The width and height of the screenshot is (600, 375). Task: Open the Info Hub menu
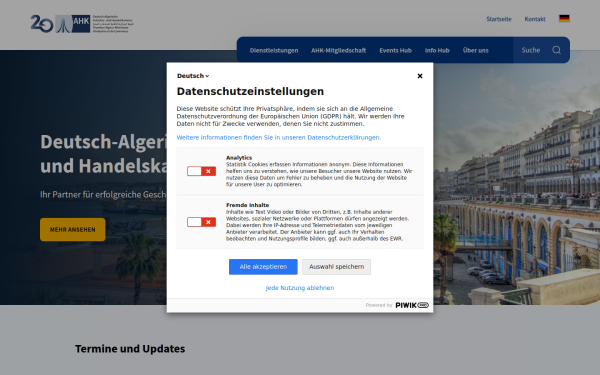pos(437,50)
